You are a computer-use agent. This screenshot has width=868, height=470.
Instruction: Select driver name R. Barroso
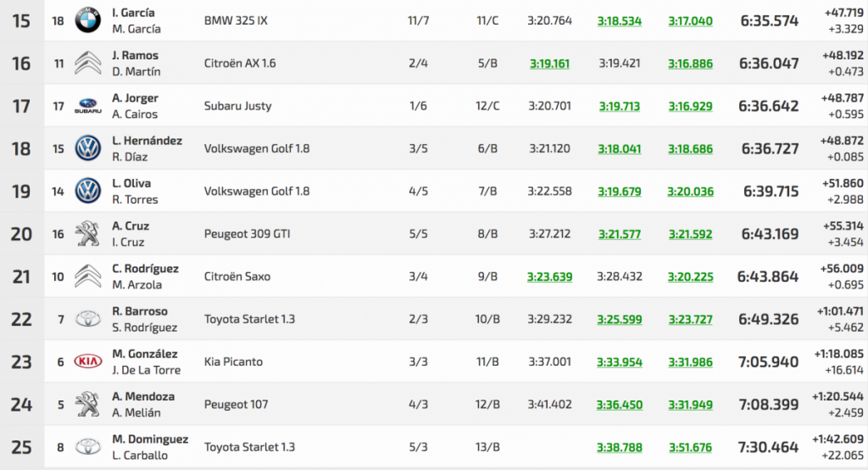[x=140, y=311]
